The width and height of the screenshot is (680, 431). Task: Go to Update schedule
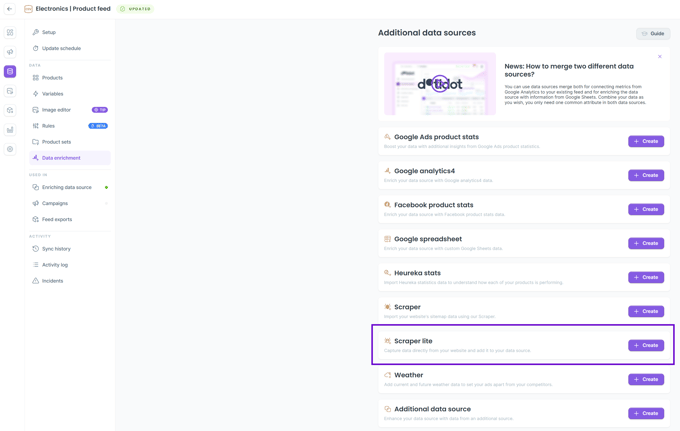61,48
